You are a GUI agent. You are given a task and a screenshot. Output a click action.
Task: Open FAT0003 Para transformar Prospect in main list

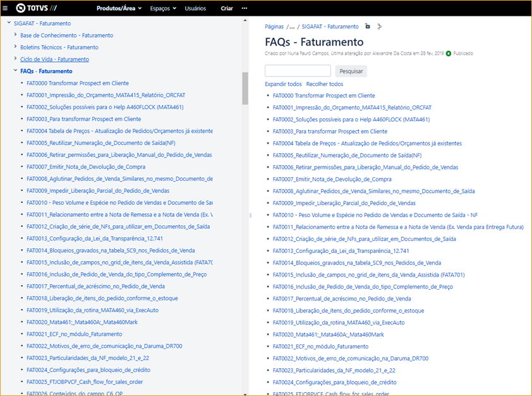point(330,132)
